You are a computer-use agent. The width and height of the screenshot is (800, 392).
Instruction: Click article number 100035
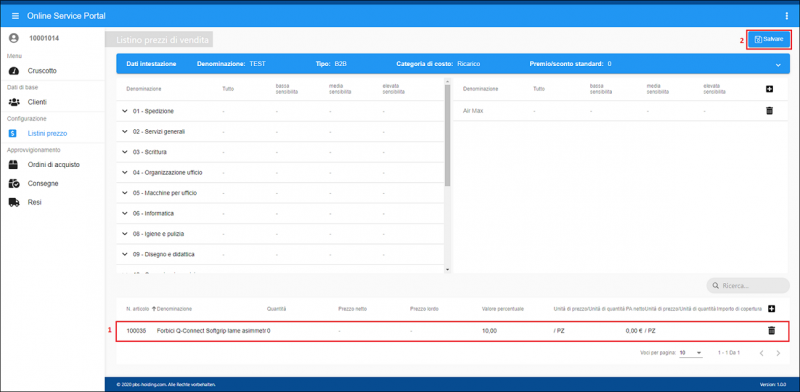tap(136, 331)
